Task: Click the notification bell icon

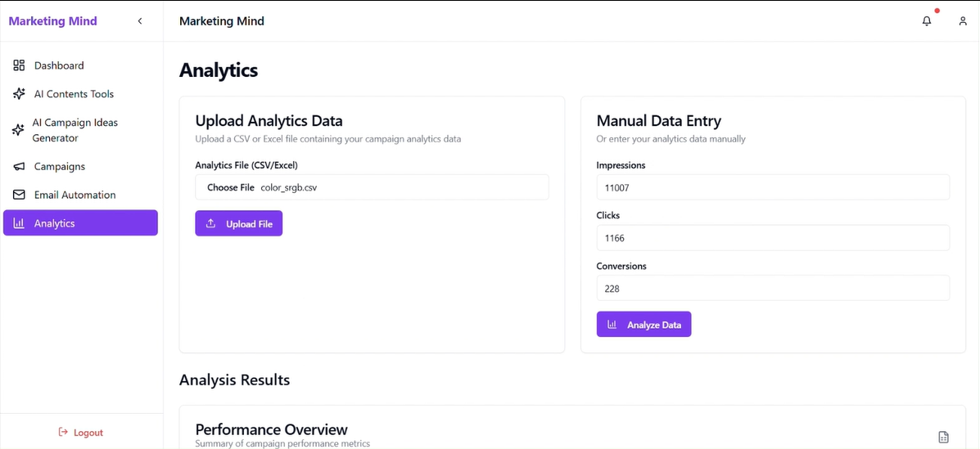Action: (927, 21)
